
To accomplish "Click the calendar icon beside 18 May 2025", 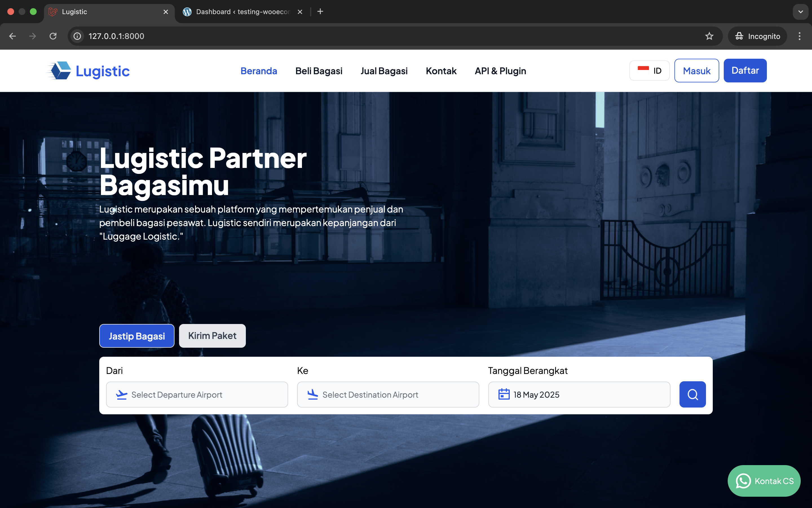I will pos(504,394).
